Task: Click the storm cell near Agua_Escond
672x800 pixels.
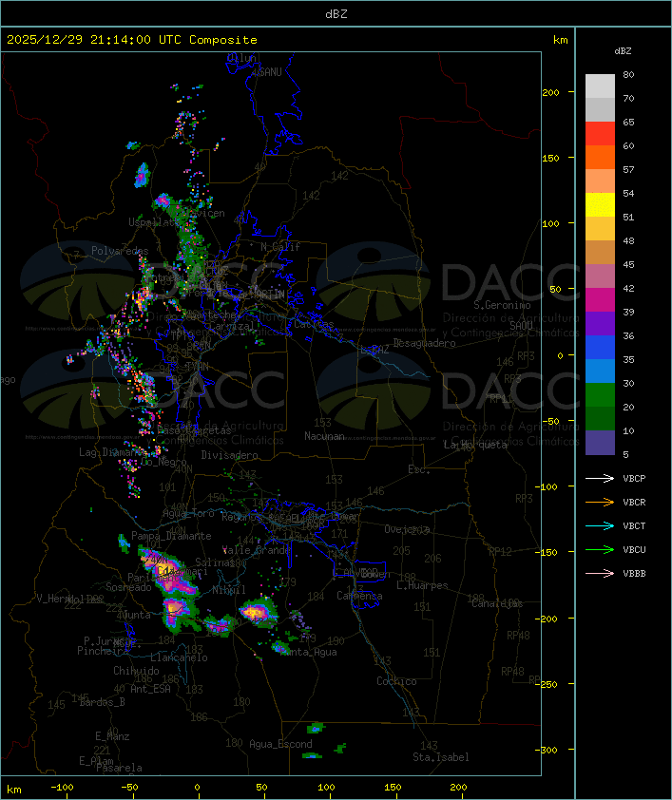Action: point(316,728)
